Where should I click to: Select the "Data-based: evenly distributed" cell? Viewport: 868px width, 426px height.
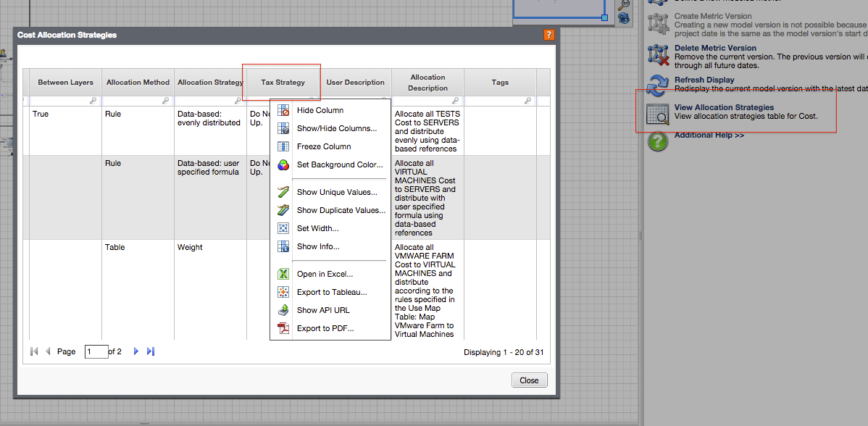click(x=210, y=130)
